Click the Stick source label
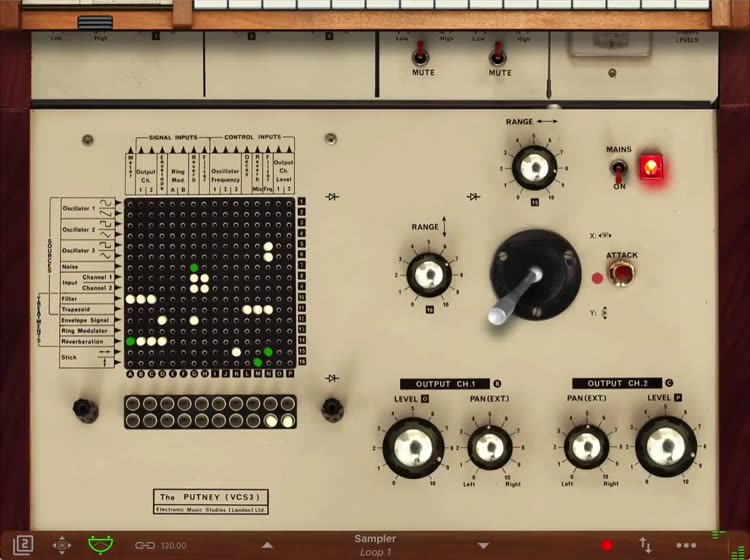This screenshot has width=750, height=560. click(69, 357)
